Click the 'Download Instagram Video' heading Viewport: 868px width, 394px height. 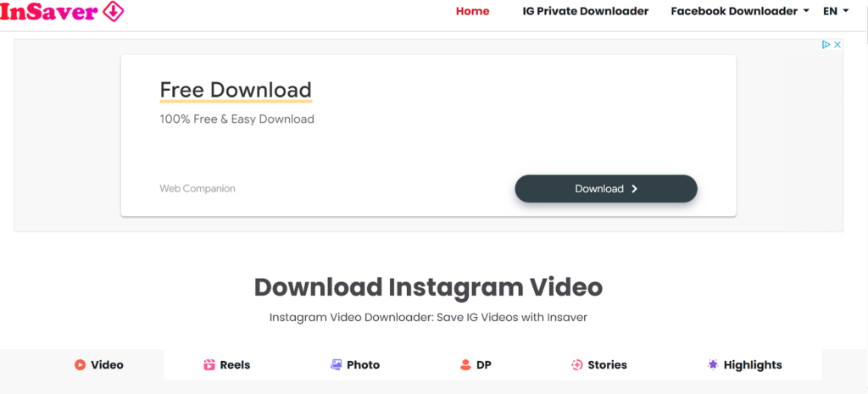(x=428, y=287)
